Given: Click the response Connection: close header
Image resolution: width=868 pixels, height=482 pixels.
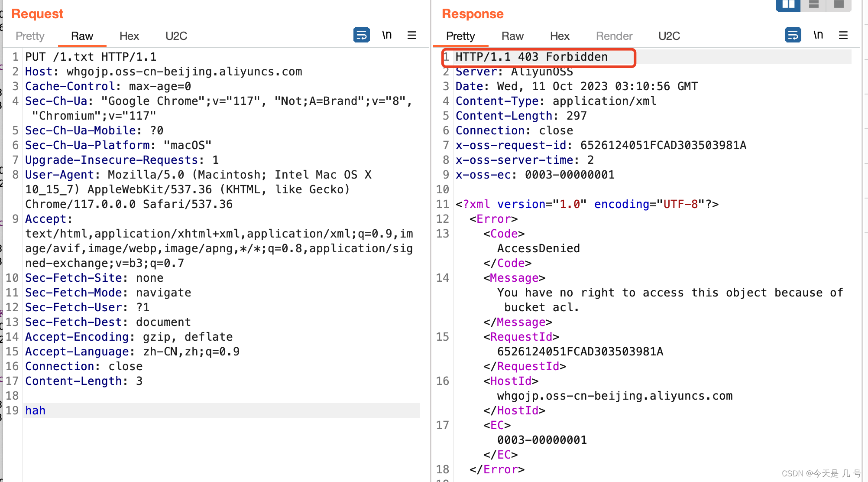Looking at the screenshot, I should pyautogui.click(x=514, y=130).
